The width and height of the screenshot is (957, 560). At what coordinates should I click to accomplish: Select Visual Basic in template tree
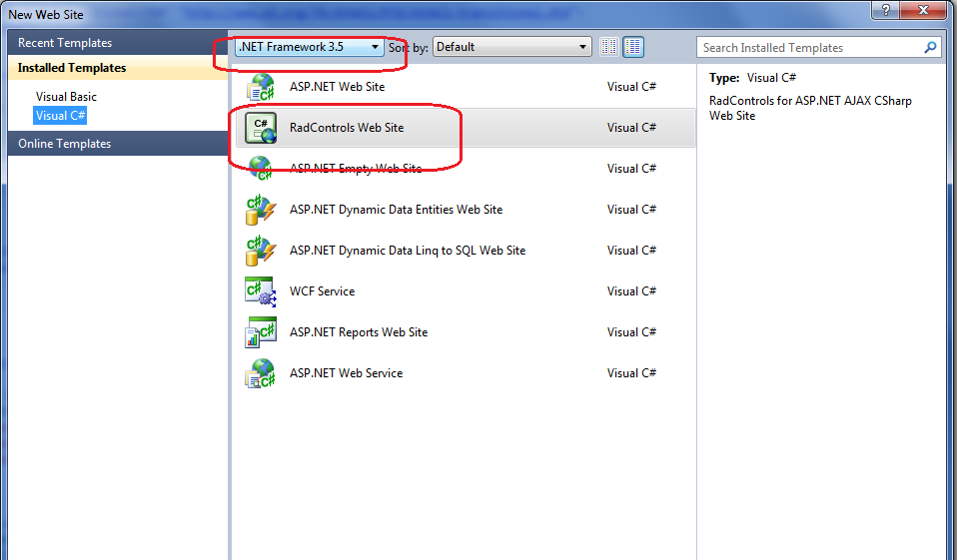(66, 97)
